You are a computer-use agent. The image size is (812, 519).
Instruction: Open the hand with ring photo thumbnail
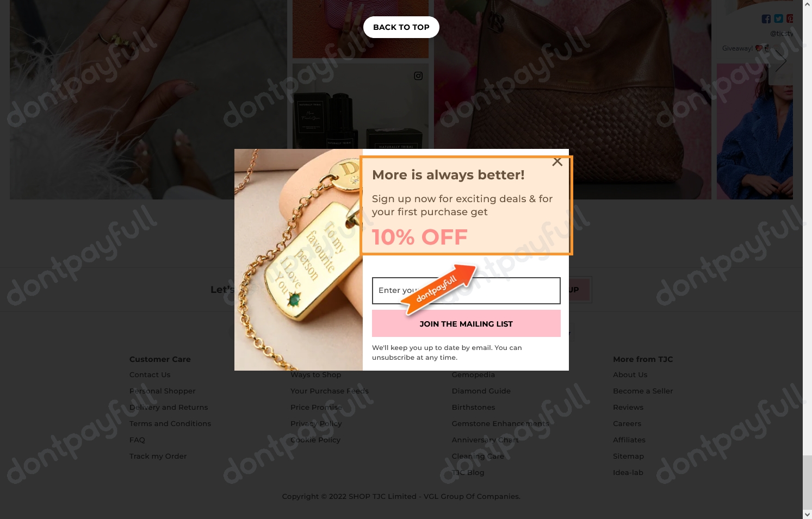148,99
